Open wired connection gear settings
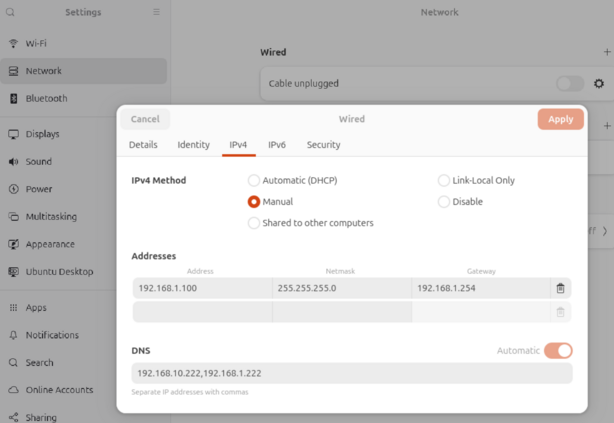This screenshot has height=423, width=614. tap(599, 83)
